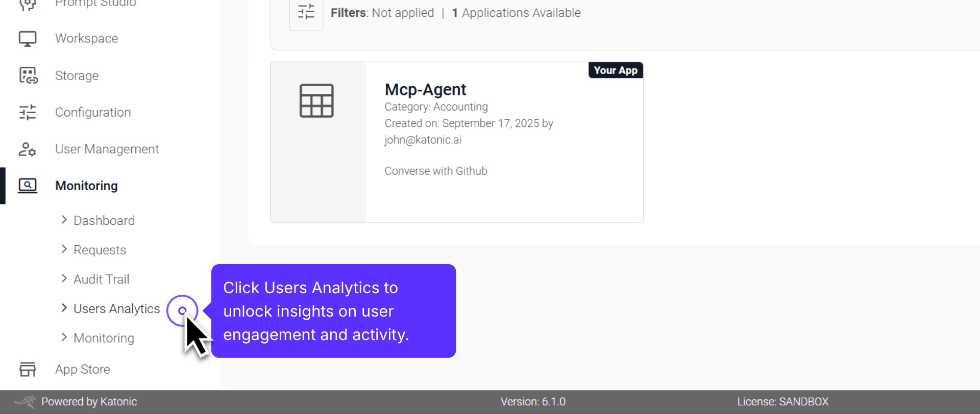Click the purple Users Analytics tooltip bubble

click(x=334, y=310)
